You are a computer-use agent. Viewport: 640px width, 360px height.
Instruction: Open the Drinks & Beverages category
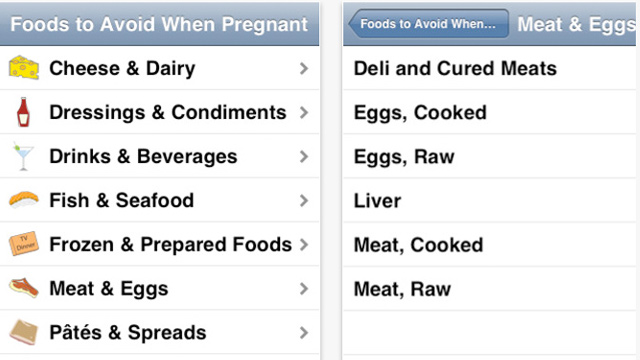click(160, 157)
